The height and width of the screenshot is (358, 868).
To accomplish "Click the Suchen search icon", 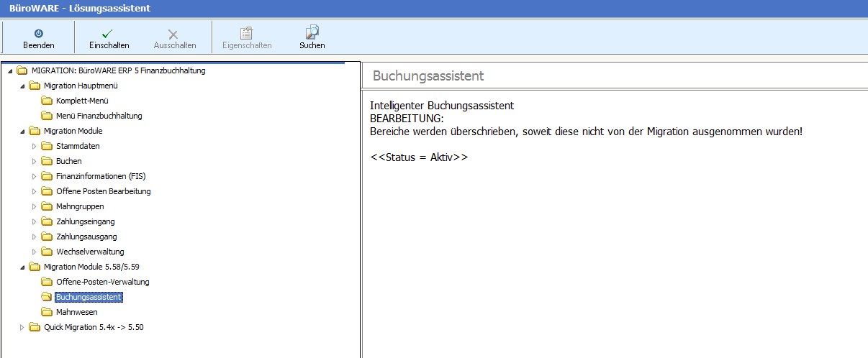I will click(x=312, y=32).
